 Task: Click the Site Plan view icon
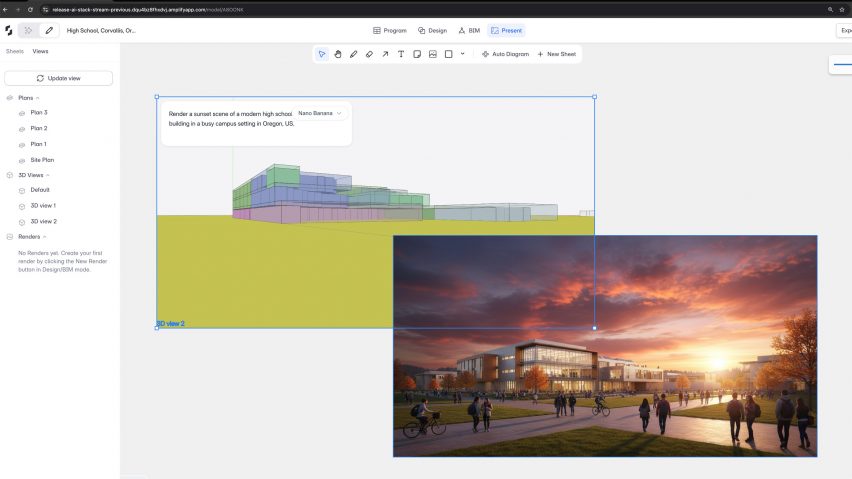pos(22,160)
